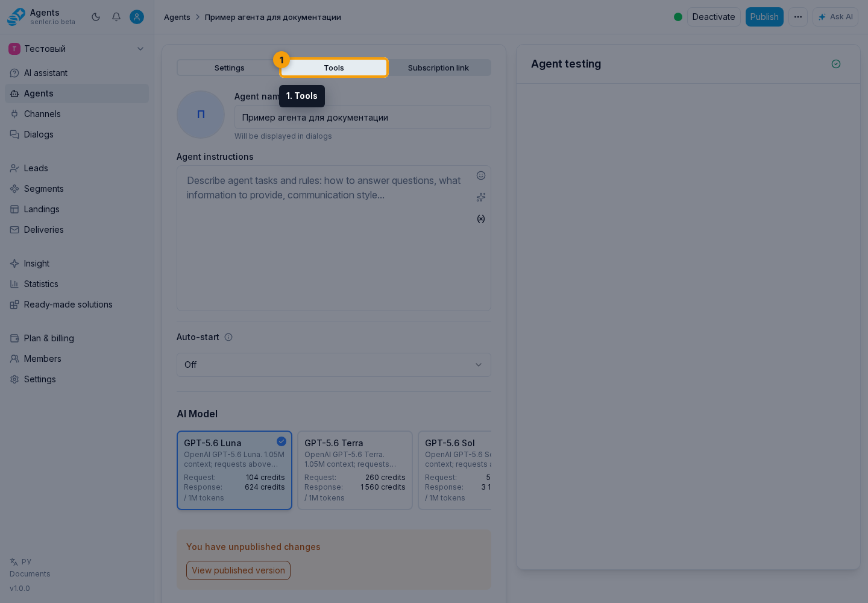Go to Agents sidebar item
The image size is (868, 603).
coord(77,93)
